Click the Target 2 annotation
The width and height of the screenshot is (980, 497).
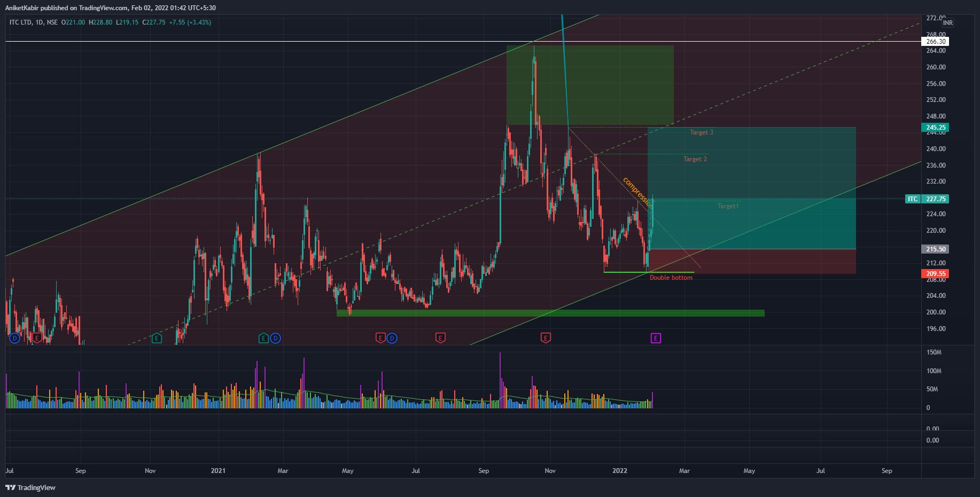click(695, 159)
